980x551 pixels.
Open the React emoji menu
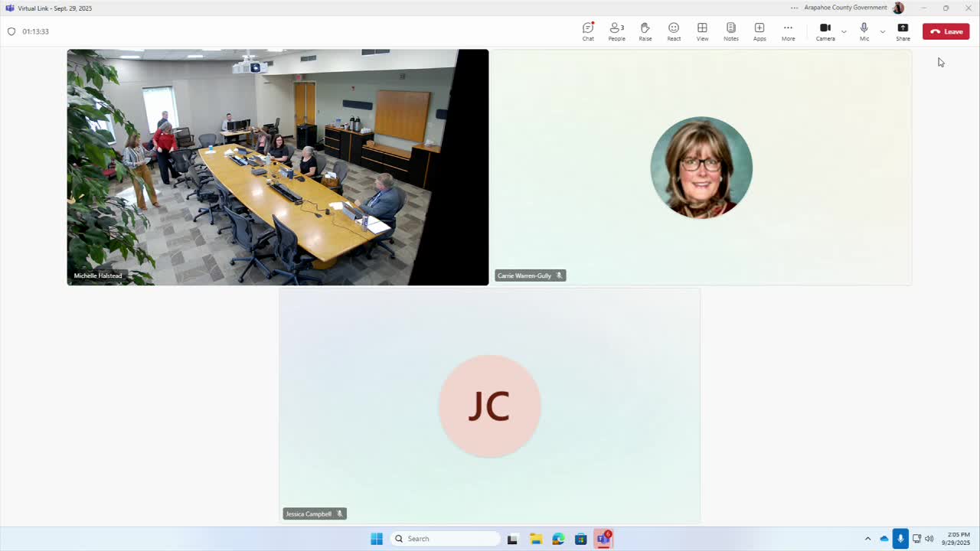pos(674,31)
